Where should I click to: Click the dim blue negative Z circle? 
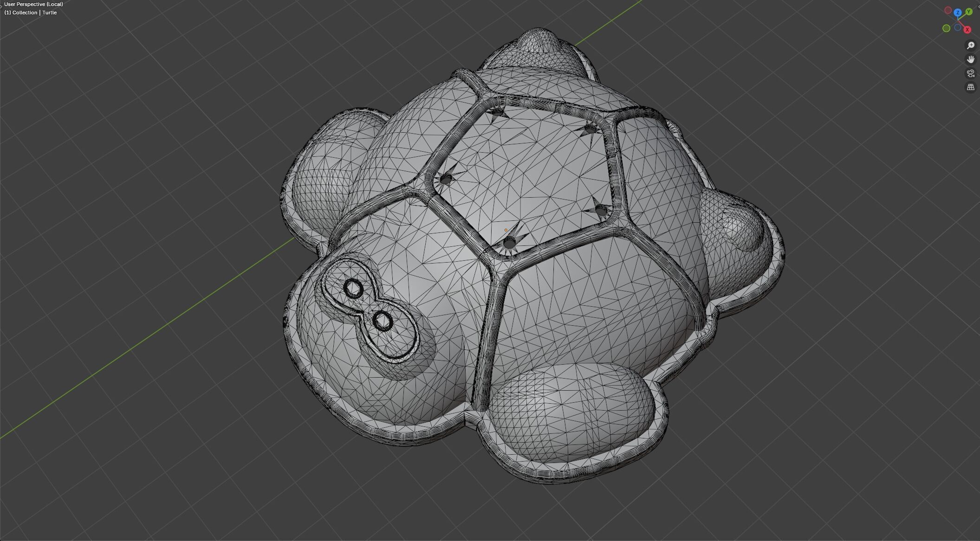[x=957, y=28]
